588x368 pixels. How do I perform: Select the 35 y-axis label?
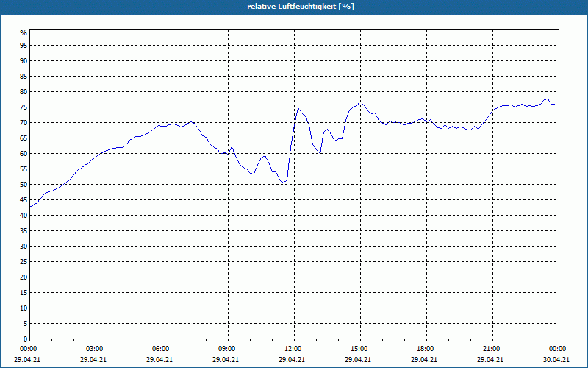point(24,231)
